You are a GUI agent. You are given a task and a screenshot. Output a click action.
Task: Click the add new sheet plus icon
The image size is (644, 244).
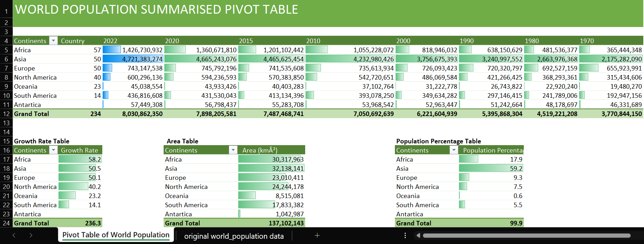click(x=317, y=236)
